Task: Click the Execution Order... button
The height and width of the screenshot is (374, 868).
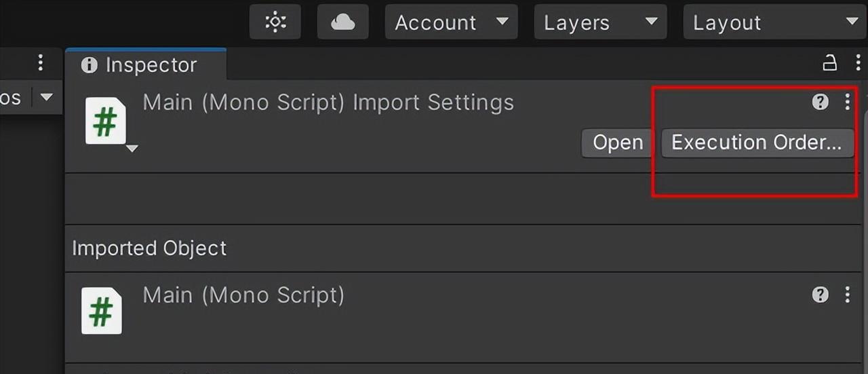Action: (x=757, y=143)
